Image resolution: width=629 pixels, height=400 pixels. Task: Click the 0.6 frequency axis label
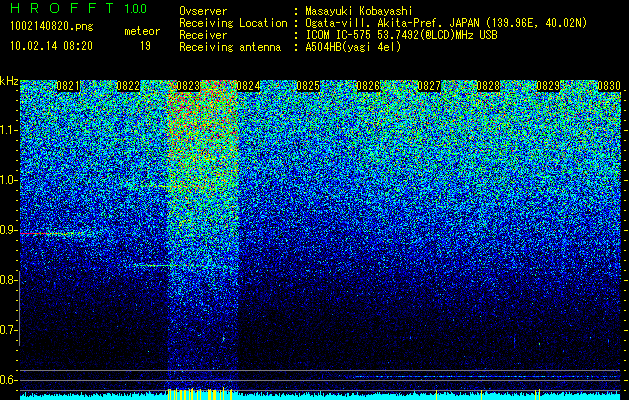click(8, 380)
